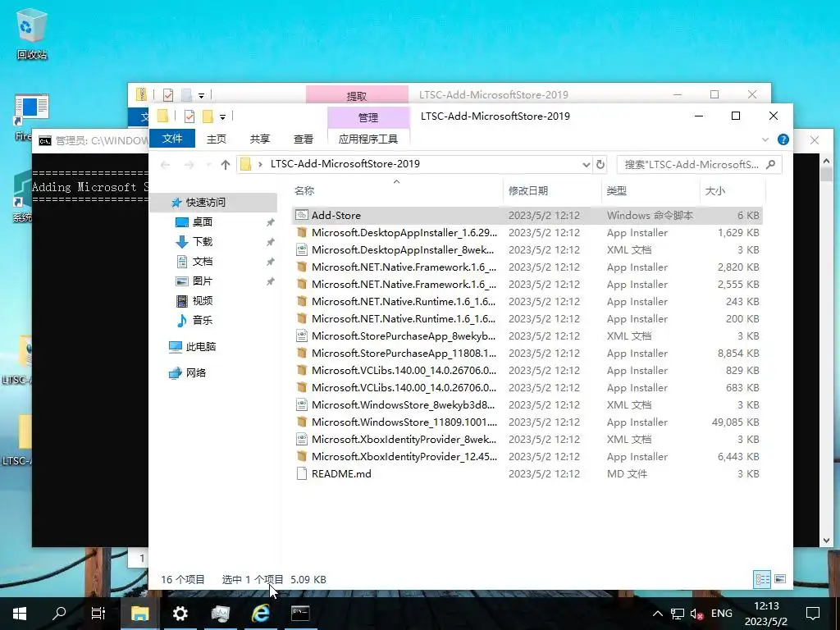Open 桌面 in the quick access sidebar
Viewport: 840px width, 630px height.
[x=202, y=221]
